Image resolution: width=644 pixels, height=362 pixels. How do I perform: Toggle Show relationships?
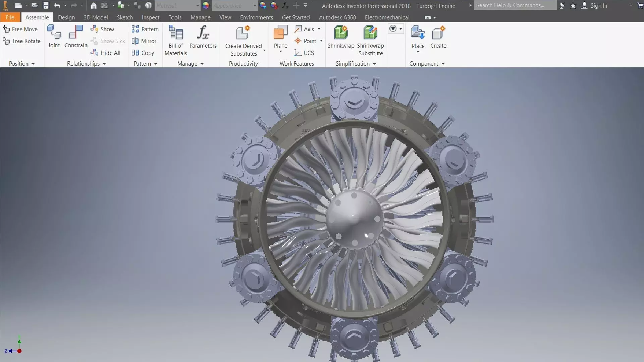click(x=103, y=29)
